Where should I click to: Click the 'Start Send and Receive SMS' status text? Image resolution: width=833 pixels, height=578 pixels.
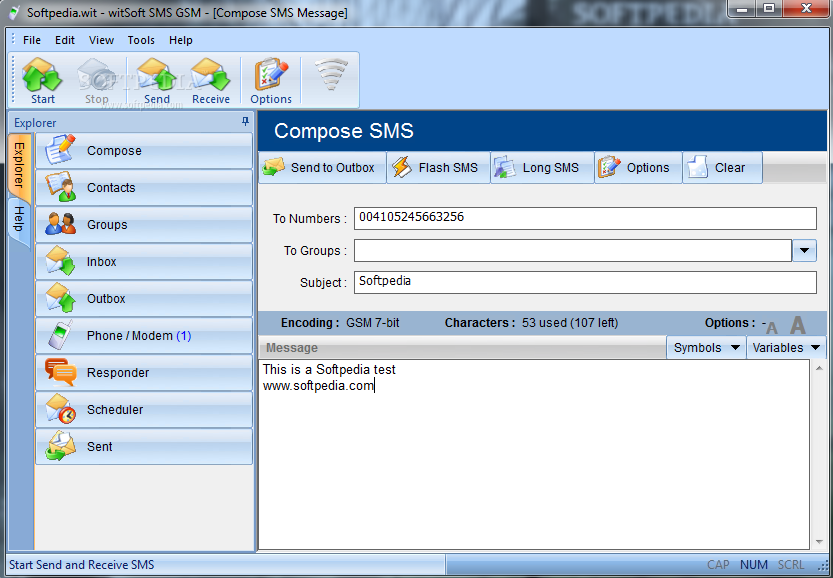(x=82, y=565)
